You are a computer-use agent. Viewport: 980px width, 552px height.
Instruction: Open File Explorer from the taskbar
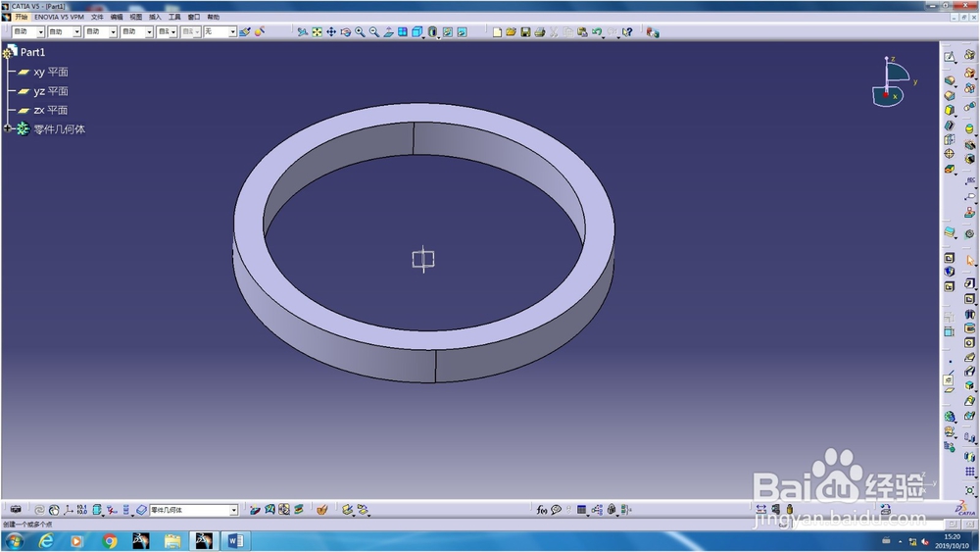click(x=172, y=541)
